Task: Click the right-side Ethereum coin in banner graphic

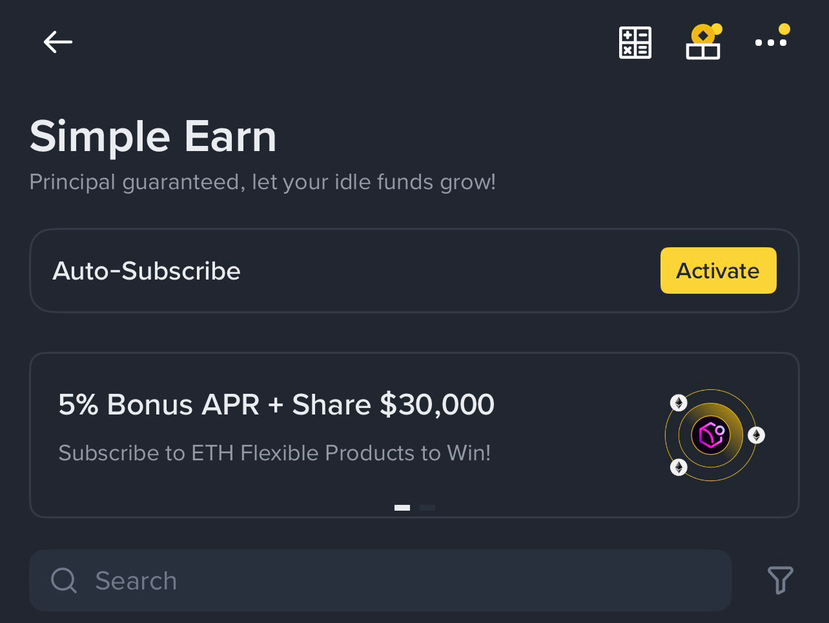Action: click(756, 435)
